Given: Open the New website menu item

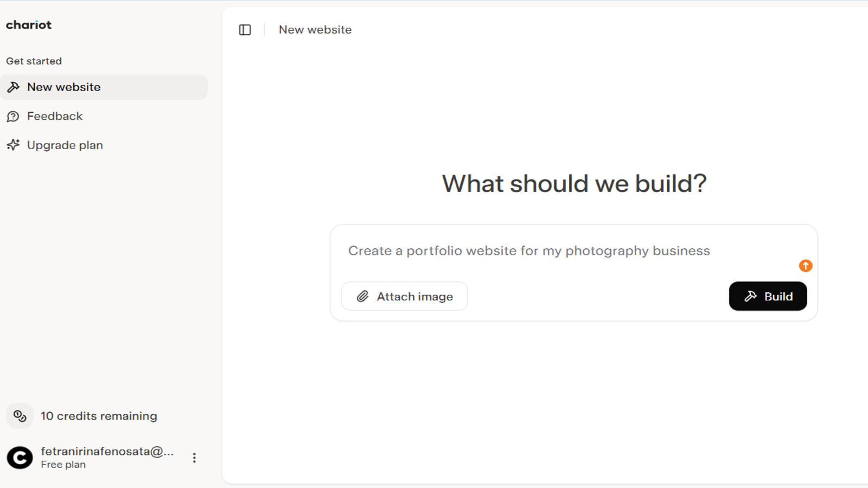Looking at the screenshot, I should [x=104, y=87].
